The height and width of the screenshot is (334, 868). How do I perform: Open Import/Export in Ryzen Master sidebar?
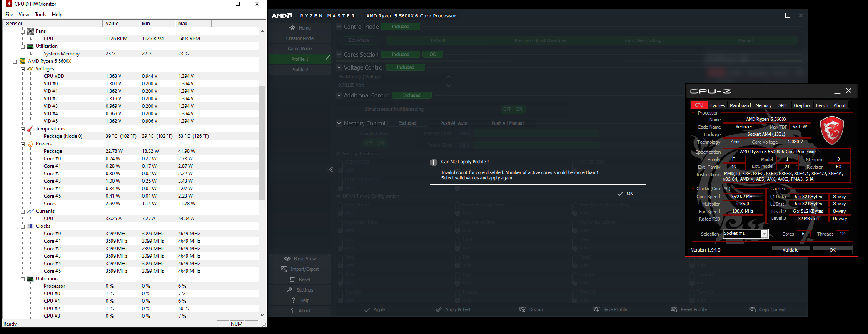point(300,269)
